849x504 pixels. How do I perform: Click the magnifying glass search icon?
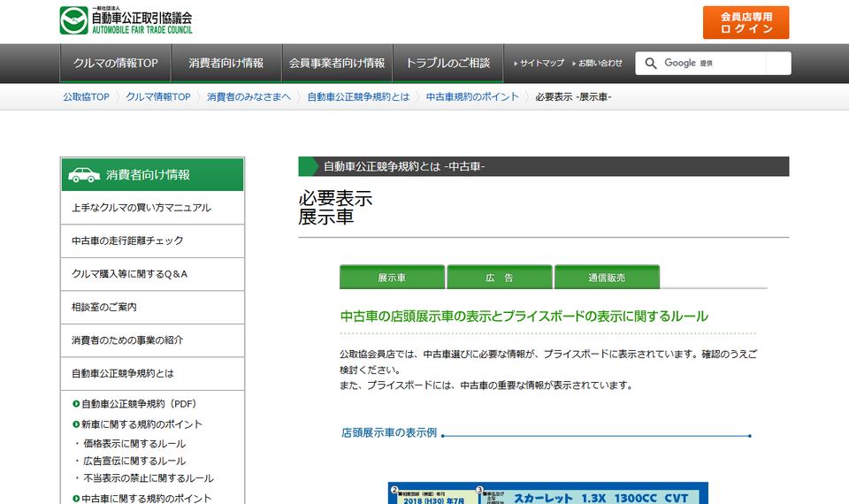coord(651,64)
